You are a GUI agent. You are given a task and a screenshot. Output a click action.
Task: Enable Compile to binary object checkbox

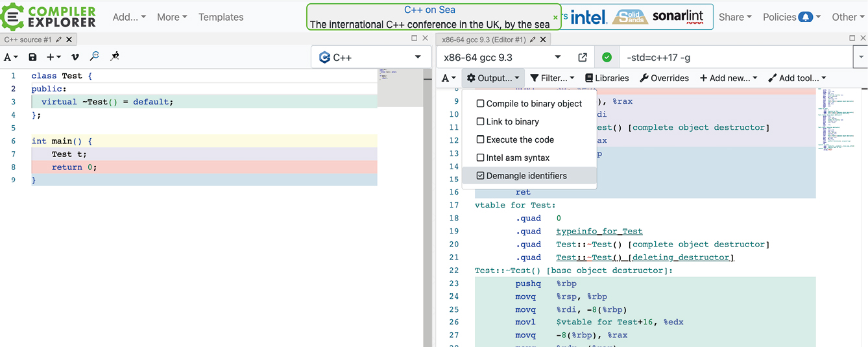pos(481,103)
